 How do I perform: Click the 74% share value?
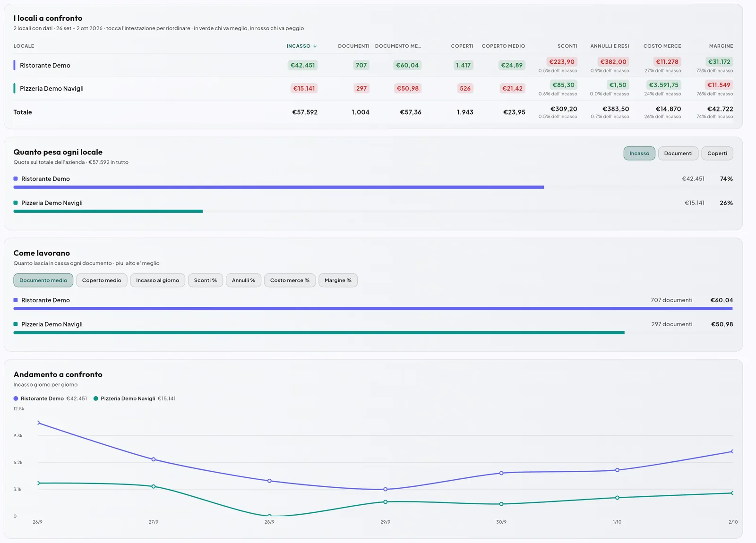pos(726,178)
